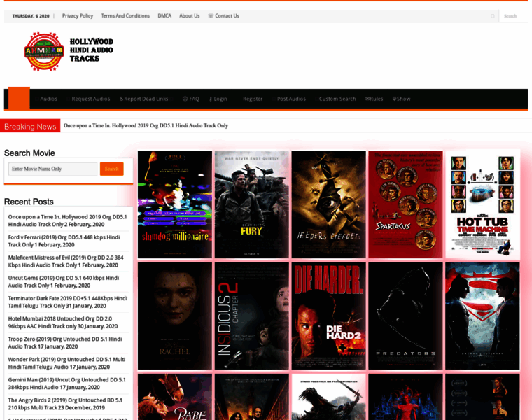
Task: Go to Request Audios page
Action: [90, 99]
